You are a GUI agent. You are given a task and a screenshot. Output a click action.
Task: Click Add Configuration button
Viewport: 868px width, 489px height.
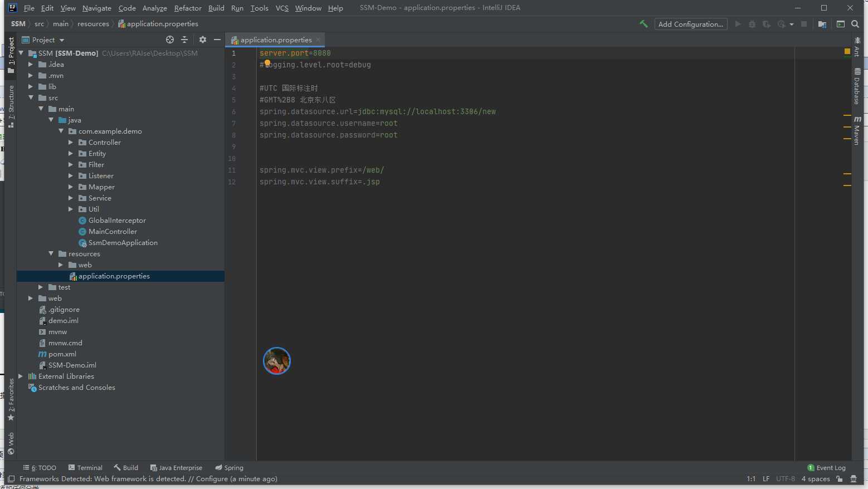pyautogui.click(x=691, y=24)
